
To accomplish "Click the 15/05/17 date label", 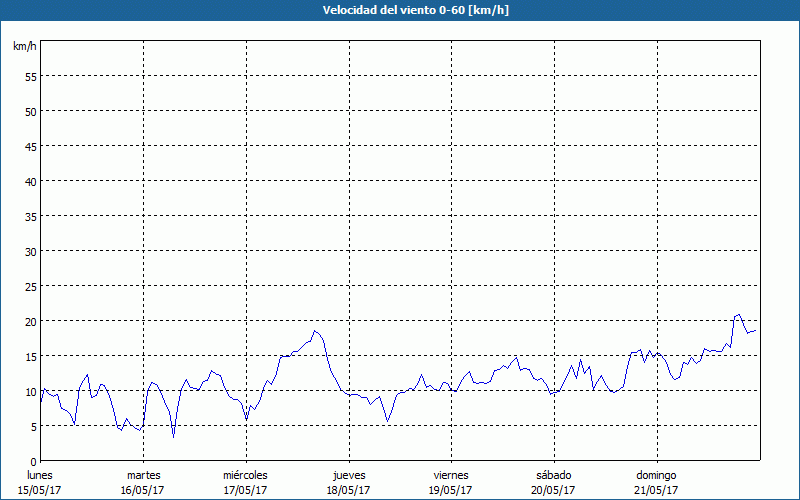I will [40, 490].
